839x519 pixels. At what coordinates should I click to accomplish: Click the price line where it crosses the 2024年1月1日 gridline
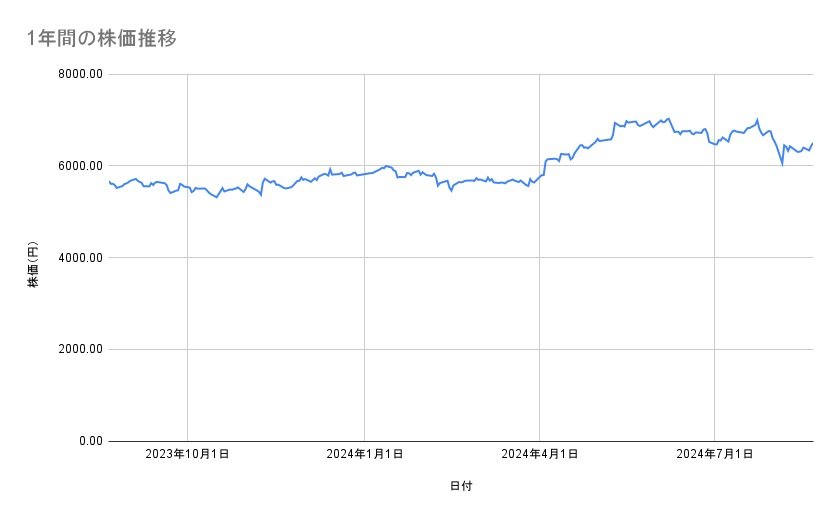point(364,174)
